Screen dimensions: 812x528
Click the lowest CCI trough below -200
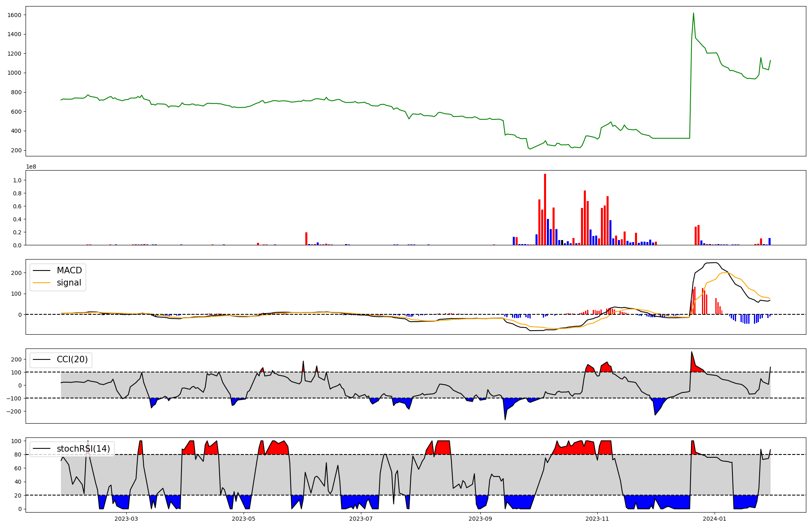click(x=505, y=420)
